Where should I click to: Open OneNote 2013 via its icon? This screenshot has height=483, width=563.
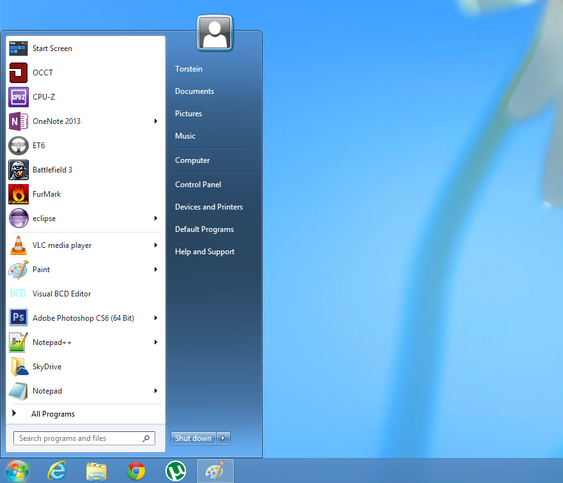coord(18,121)
